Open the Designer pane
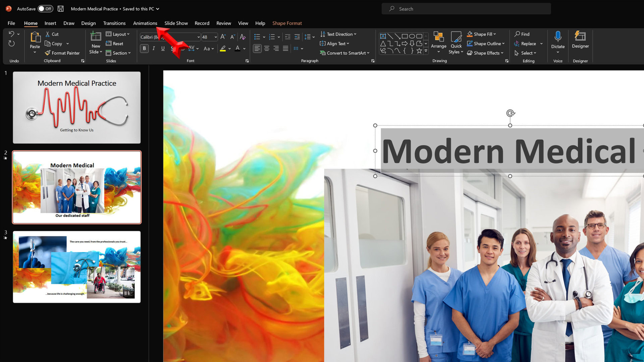644x362 pixels. 580,40
